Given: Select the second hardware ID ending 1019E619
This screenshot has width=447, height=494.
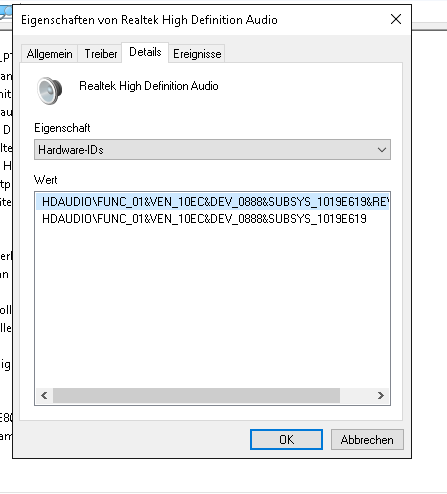Looking at the screenshot, I should point(204,219).
